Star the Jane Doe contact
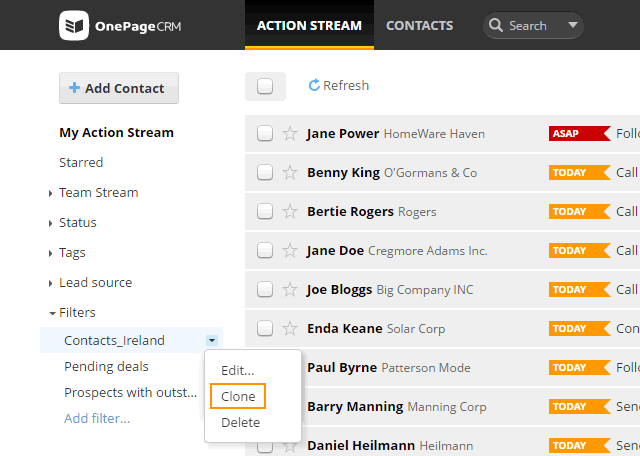 (x=290, y=251)
